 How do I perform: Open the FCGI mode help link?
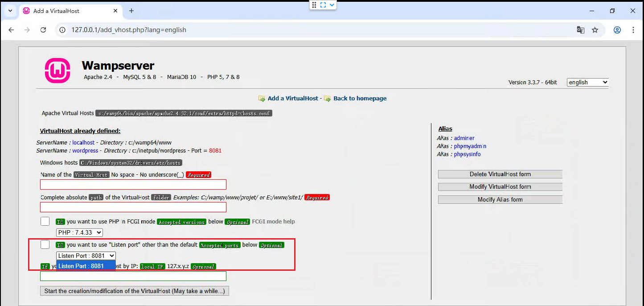[x=273, y=221]
